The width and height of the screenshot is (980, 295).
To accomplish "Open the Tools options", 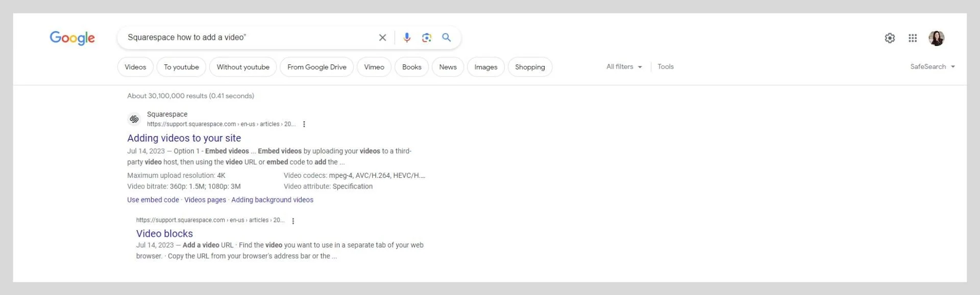I will [666, 66].
